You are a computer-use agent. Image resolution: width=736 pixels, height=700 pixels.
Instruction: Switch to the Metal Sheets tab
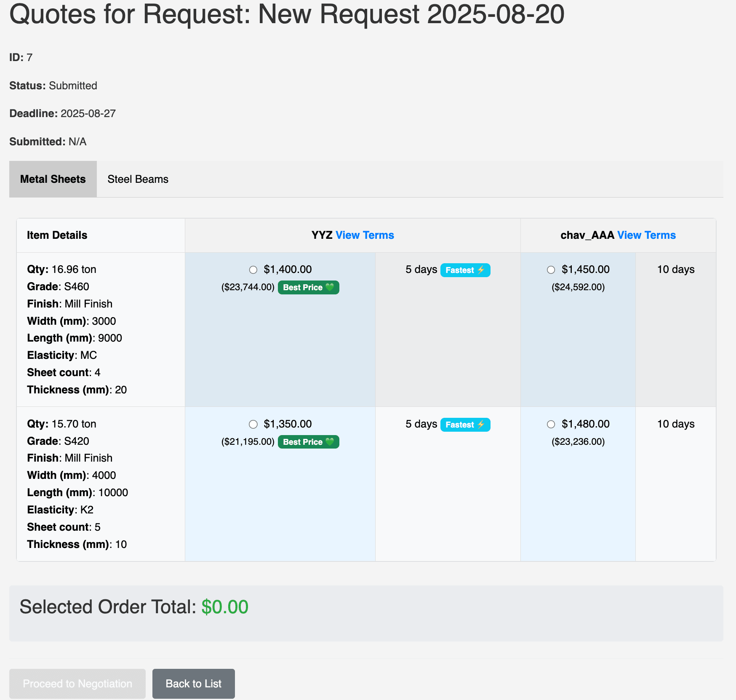[x=53, y=179]
